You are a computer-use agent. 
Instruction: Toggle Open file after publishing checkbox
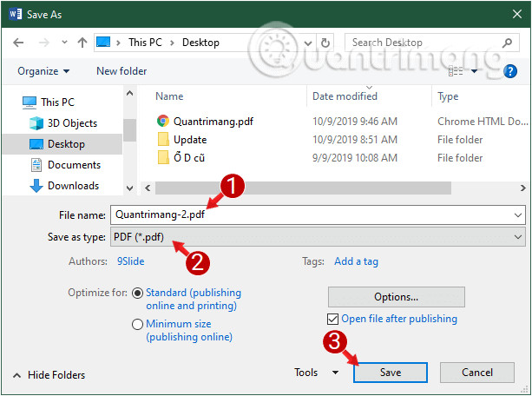coord(332,319)
